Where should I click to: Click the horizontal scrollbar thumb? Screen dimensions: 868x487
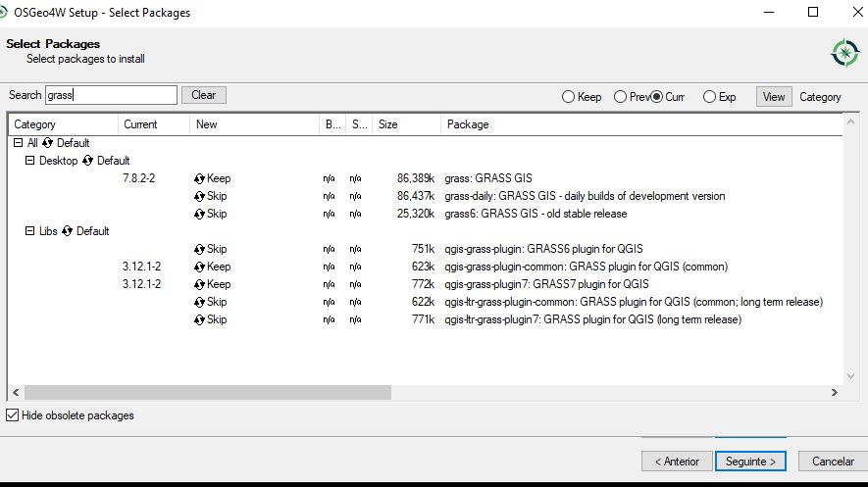(x=208, y=393)
